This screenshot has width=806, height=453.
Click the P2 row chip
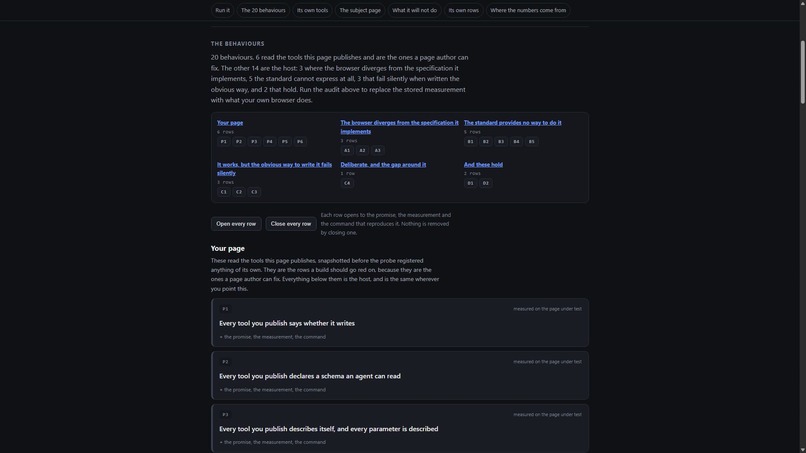coord(239,141)
